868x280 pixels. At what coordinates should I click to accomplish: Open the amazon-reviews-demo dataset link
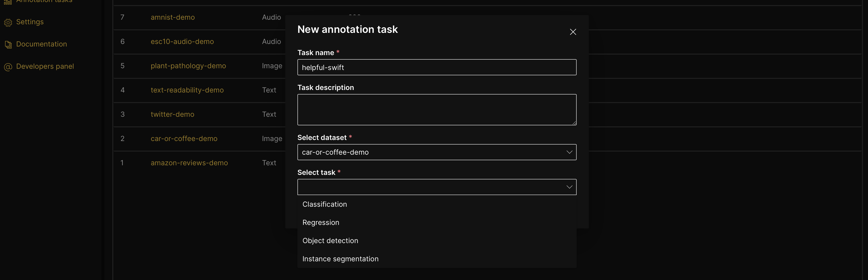[189, 163]
